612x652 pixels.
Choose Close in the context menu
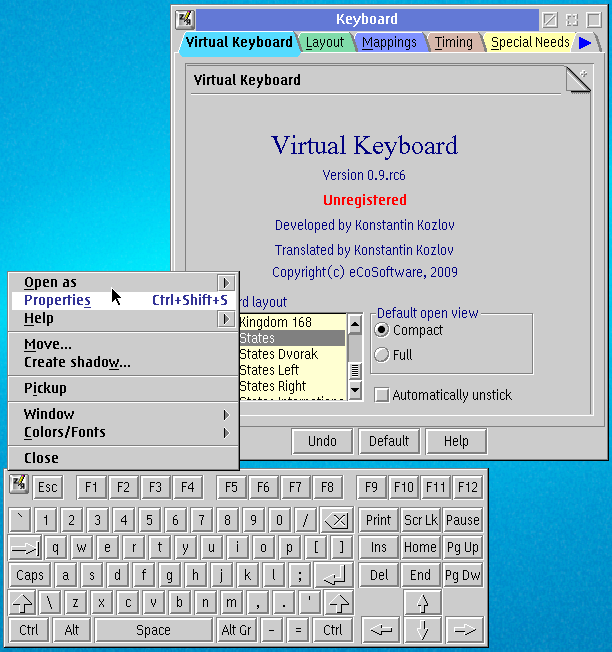(124, 458)
